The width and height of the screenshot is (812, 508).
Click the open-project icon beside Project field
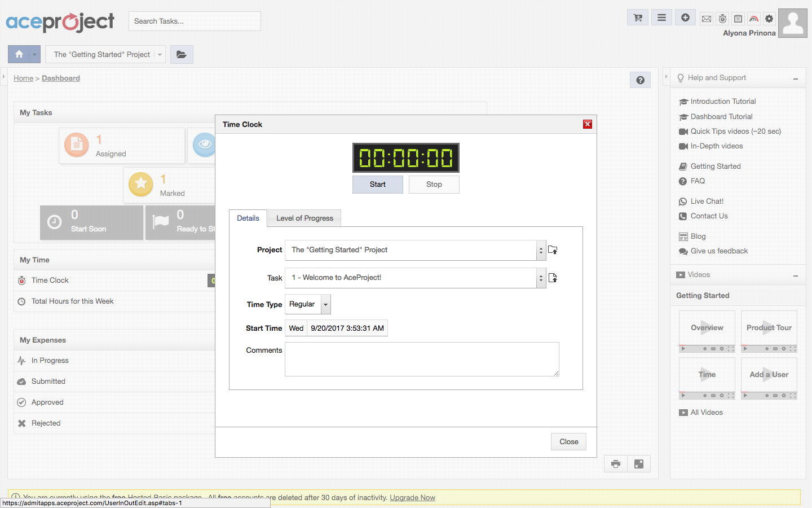point(553,250)
